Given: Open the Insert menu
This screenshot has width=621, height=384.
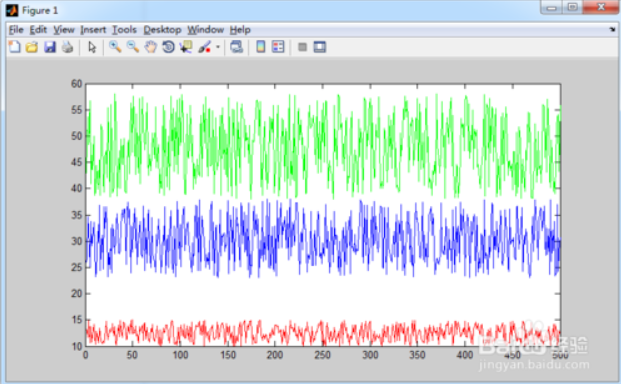Looking at the screenshot, I should (93, 30).
